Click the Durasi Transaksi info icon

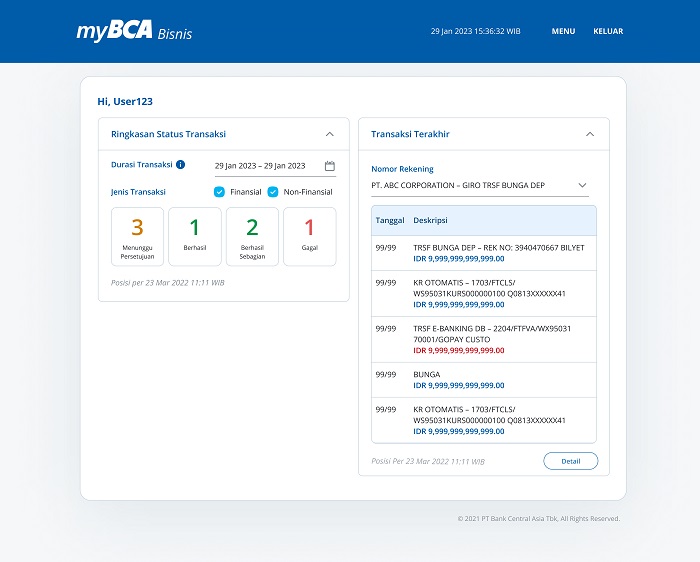[x=181, y=165]
